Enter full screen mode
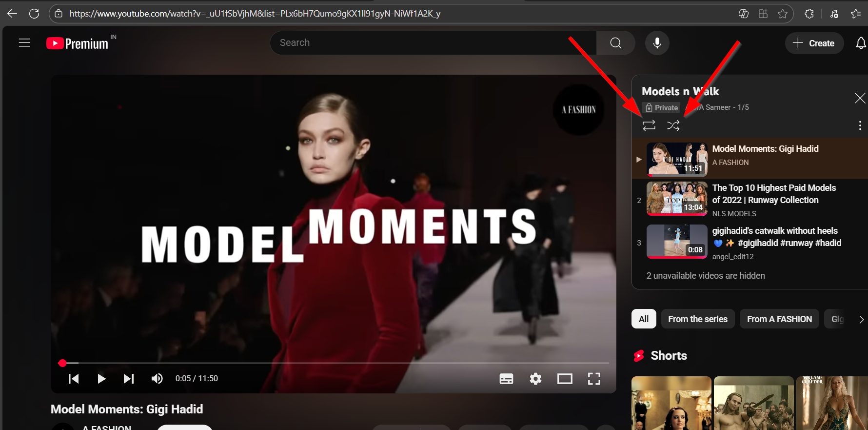Screen dimensions: 868x430 tap(594, 379)
